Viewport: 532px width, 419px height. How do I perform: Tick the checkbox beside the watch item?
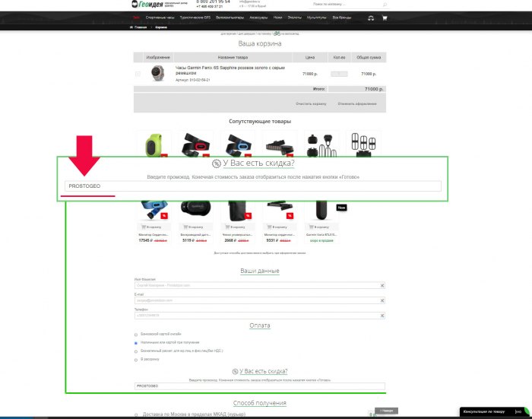coord(138,74)
